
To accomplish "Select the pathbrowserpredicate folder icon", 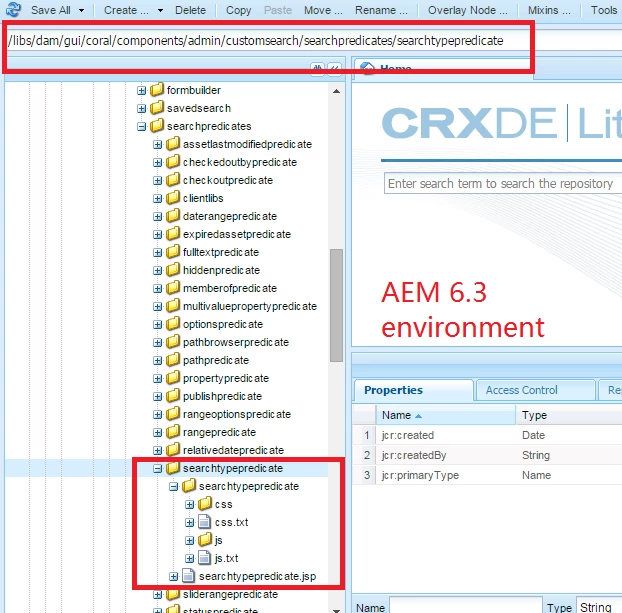I will (x=173, y=342).
